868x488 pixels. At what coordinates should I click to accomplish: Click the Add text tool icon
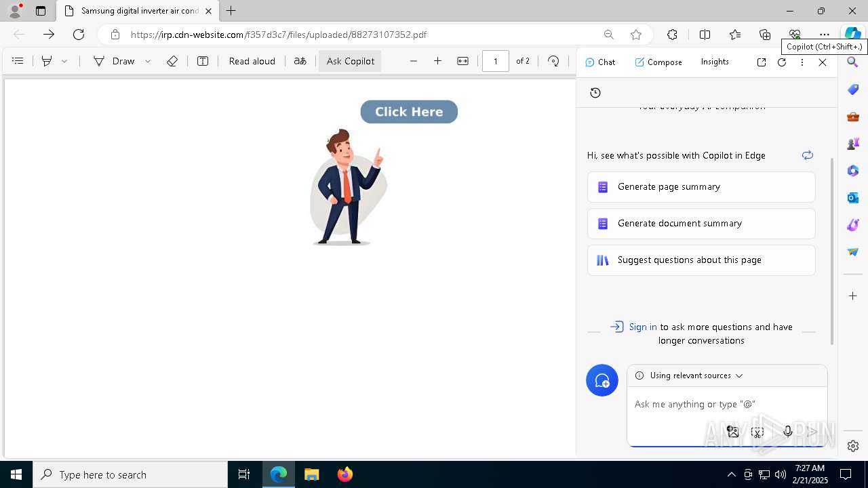coord(203,61)
